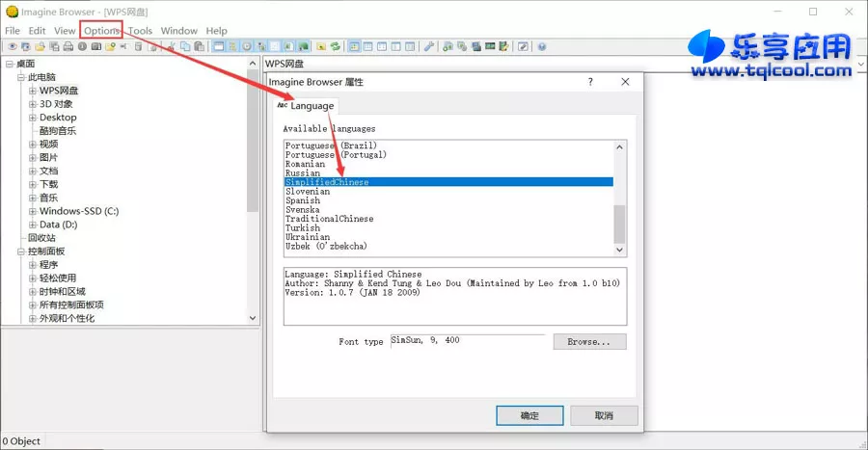Click the Copy icon with two pages

point(185,47)
